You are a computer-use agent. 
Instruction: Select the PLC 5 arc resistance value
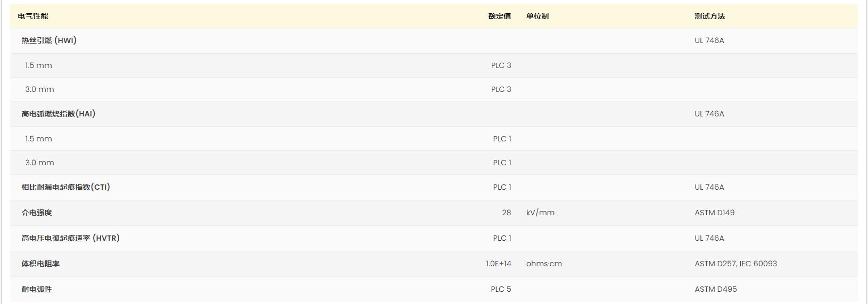pyautogui.click(x=501, y=289)
